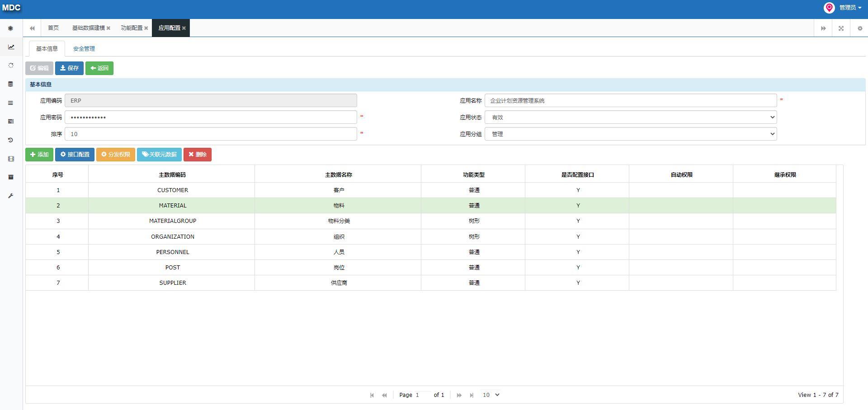Sort by 功能类型 column header
868x410 pixels.
tap(473, 174)
